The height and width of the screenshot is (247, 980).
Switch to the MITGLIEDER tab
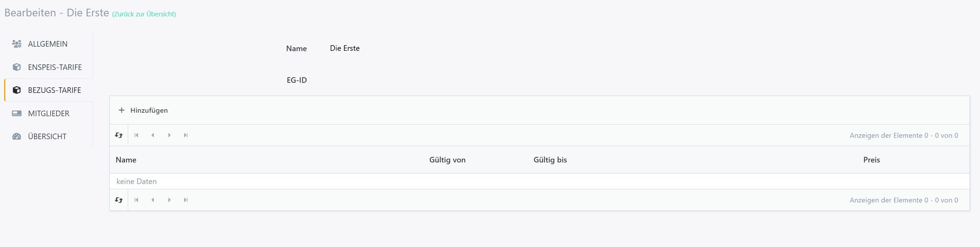(48, 113)
